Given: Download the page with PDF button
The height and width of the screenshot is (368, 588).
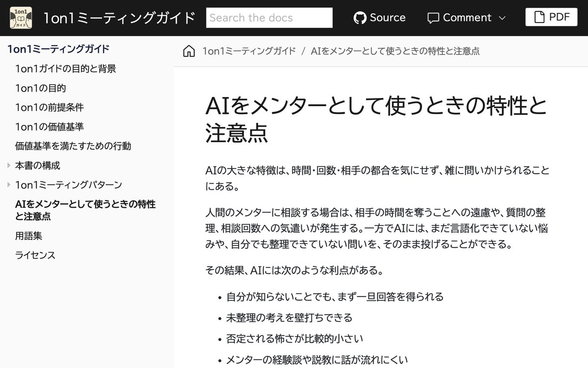Looking at the screenshot, I should (551, 18).
